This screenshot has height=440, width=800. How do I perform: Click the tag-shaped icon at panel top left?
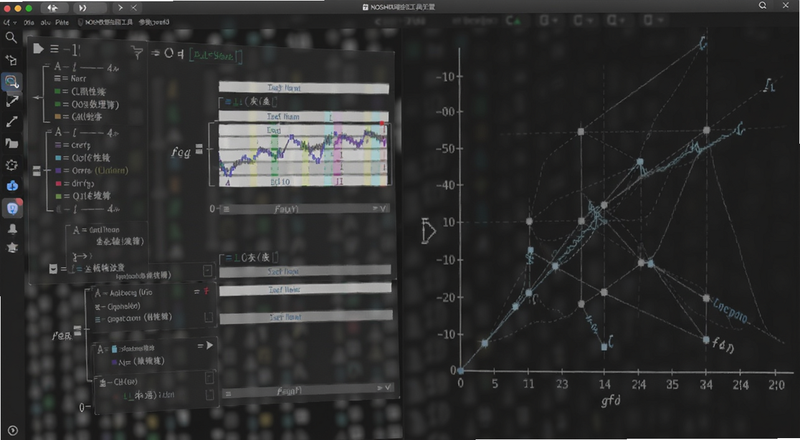[38, 48]
